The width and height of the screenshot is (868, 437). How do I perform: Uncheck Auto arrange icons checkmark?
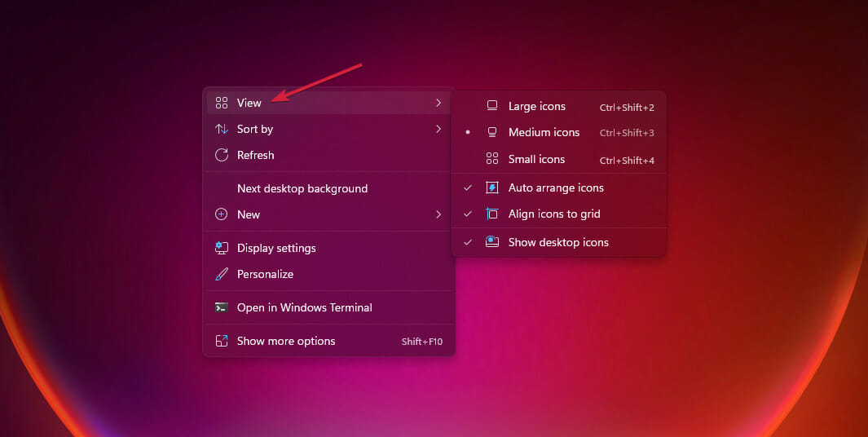[x=468, y=188]
